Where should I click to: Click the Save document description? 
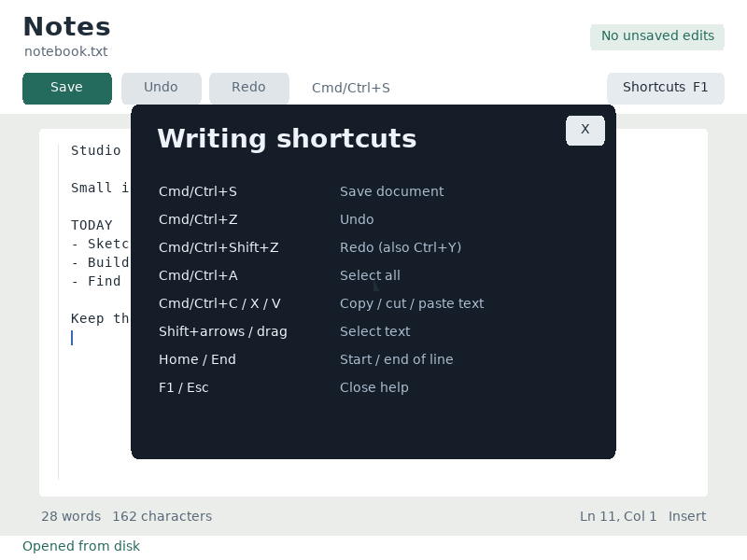click(x=391, y=191)
